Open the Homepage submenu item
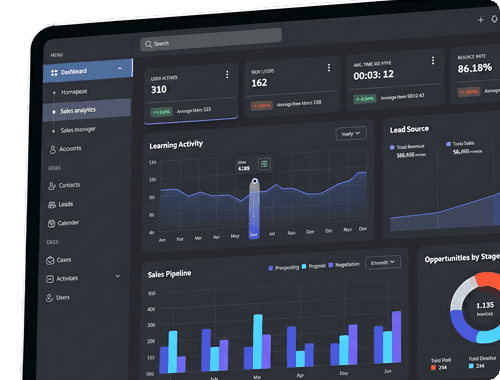The height and width of the screenshot is (380, 500). tap(74, 91)
